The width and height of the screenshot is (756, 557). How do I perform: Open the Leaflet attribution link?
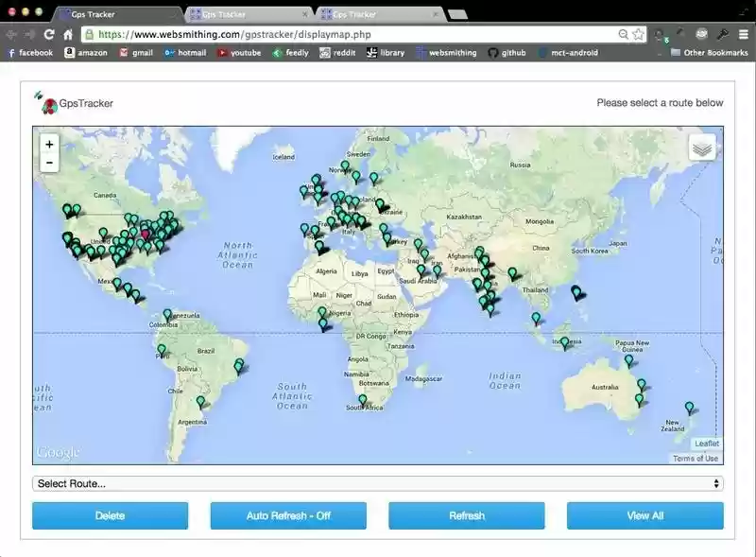click(706, 444)
